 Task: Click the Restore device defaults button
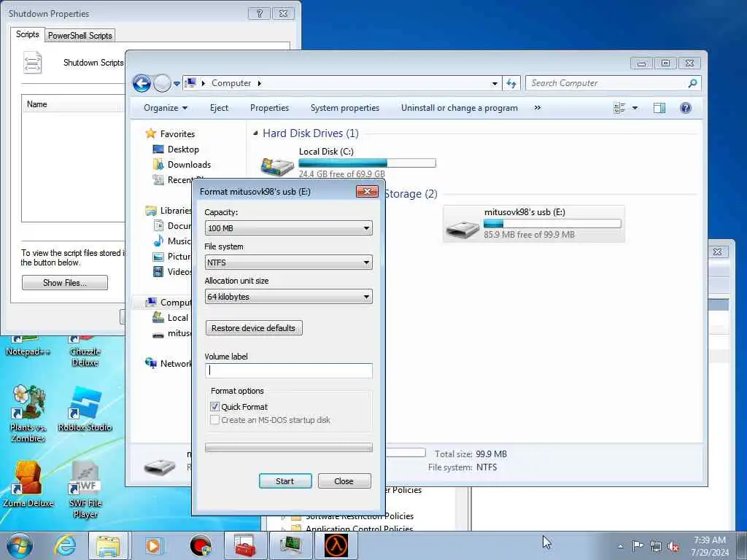coord(253,328)
